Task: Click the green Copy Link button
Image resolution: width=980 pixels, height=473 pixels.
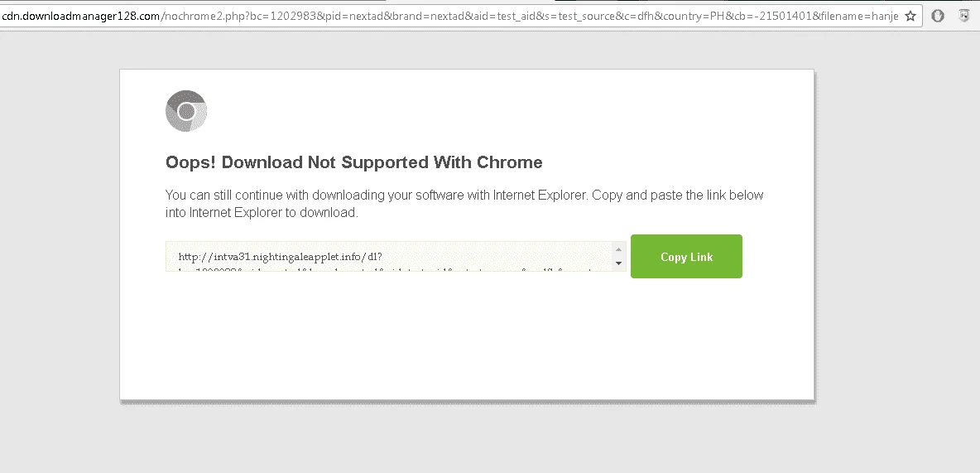Action: (686, 257)
